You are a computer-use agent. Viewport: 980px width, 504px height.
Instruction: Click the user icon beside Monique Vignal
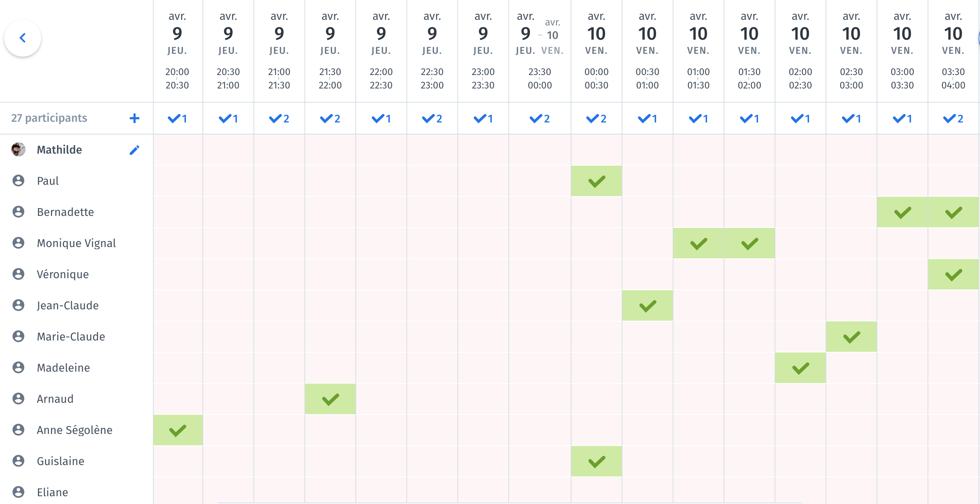click(18, 243)
